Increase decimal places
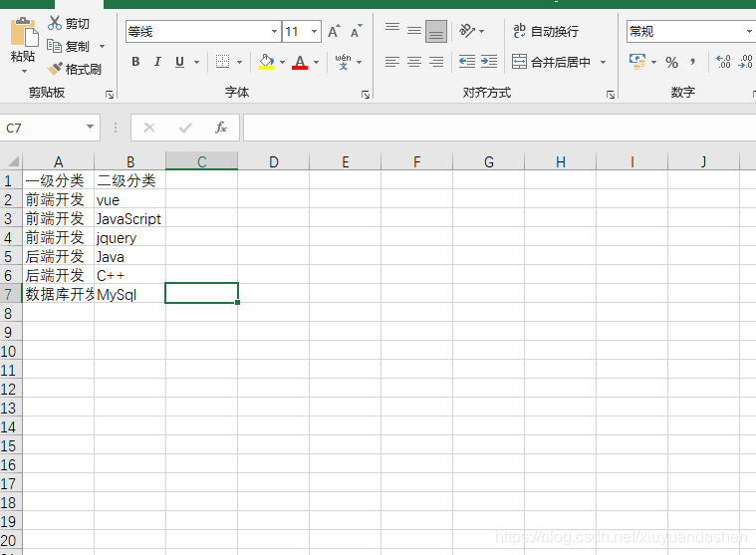 pos(723,62)
